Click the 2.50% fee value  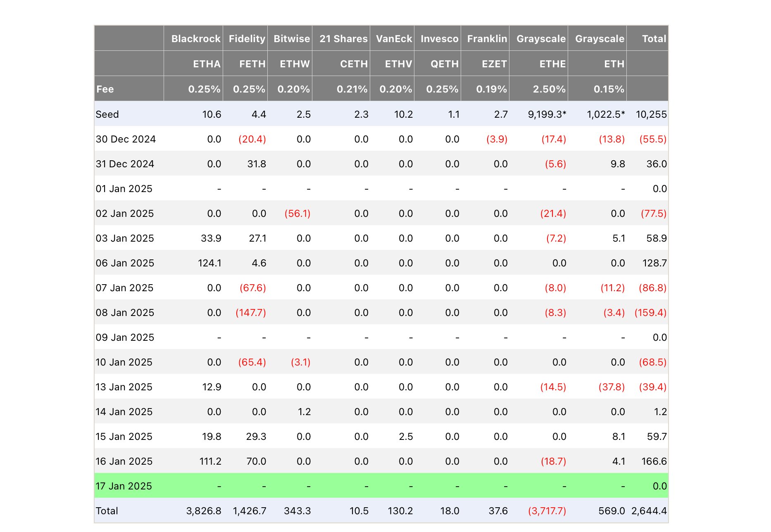tap(550, 89)
